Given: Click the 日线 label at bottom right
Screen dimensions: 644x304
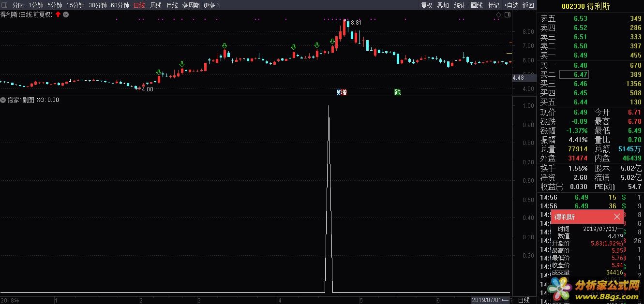Looking at the screenshot, I should pos(524,300).
